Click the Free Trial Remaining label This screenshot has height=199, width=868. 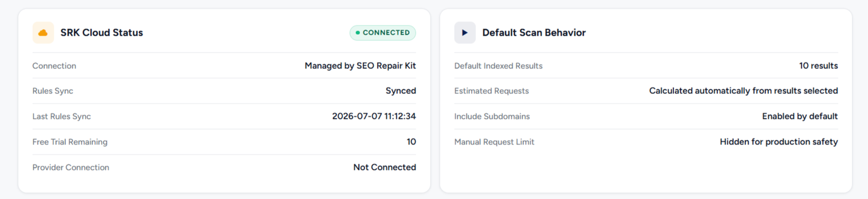click(70, 142)
